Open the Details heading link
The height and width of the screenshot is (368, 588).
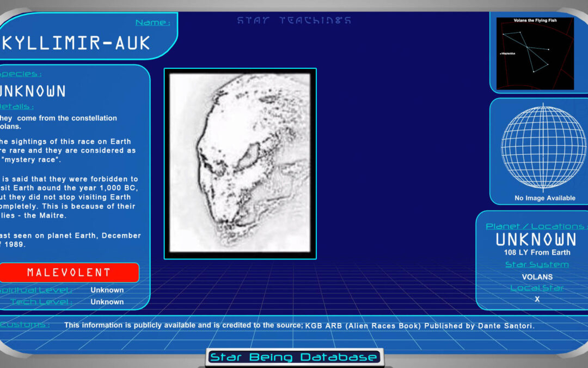(x=17, y=106)
